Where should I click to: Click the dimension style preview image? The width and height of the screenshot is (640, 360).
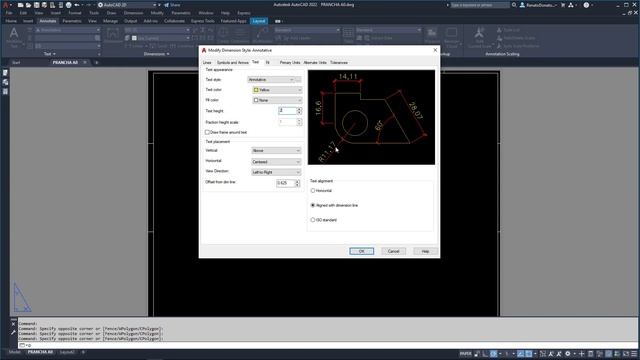tap(371, 117)
